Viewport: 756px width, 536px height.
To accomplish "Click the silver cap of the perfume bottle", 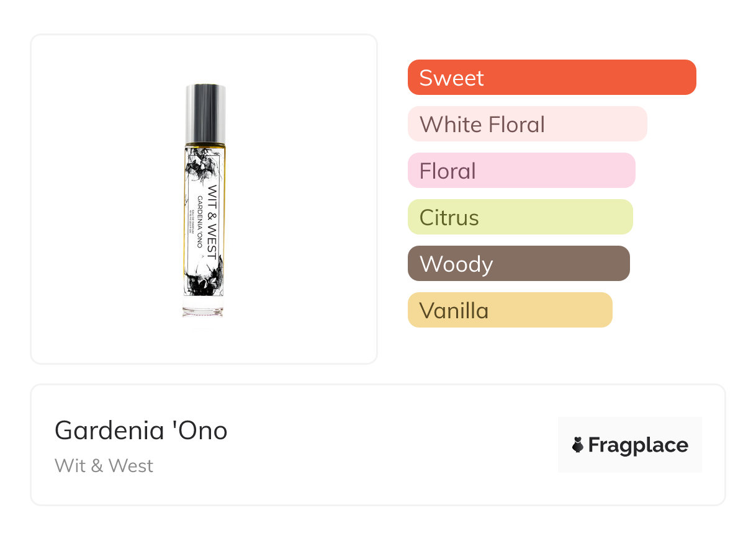I will [x=205, y=113].
